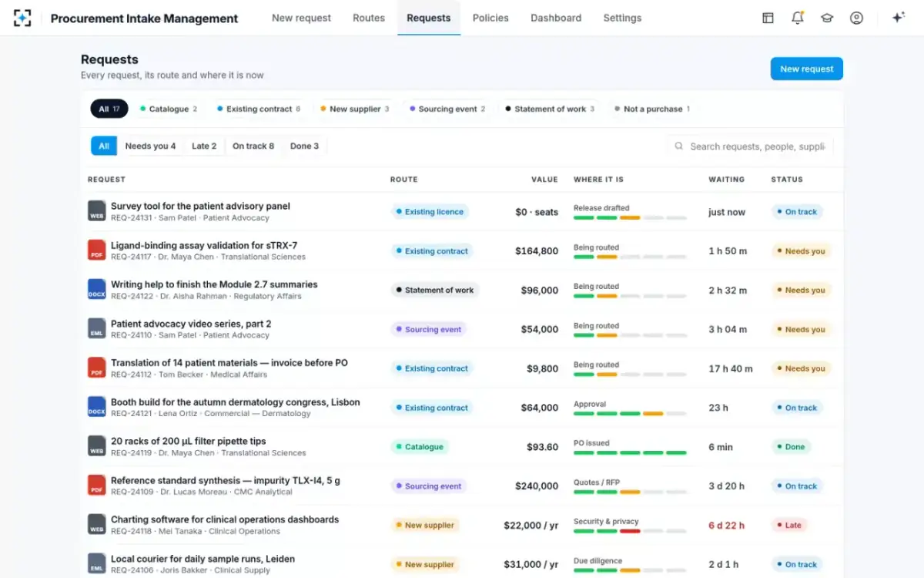Click EML icon for Local courier request
Screen dimensions: 924x578
96,564
